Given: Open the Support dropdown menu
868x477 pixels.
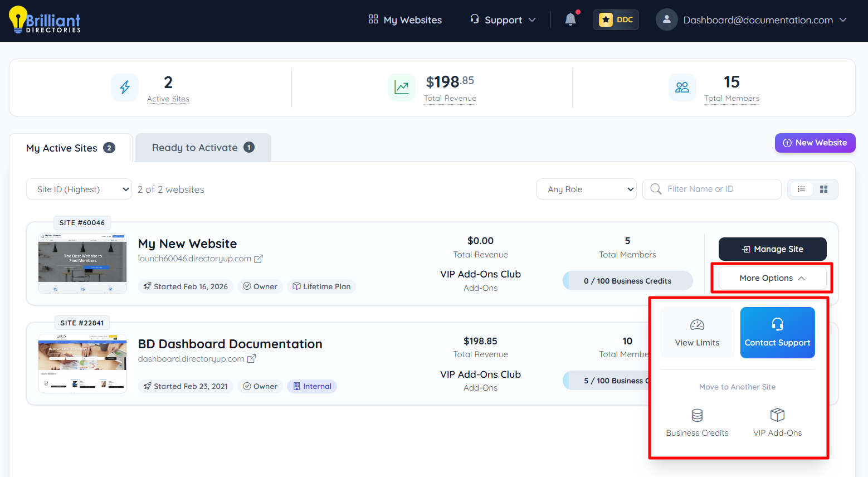Looking at the screenshot, I should [503, 20].
